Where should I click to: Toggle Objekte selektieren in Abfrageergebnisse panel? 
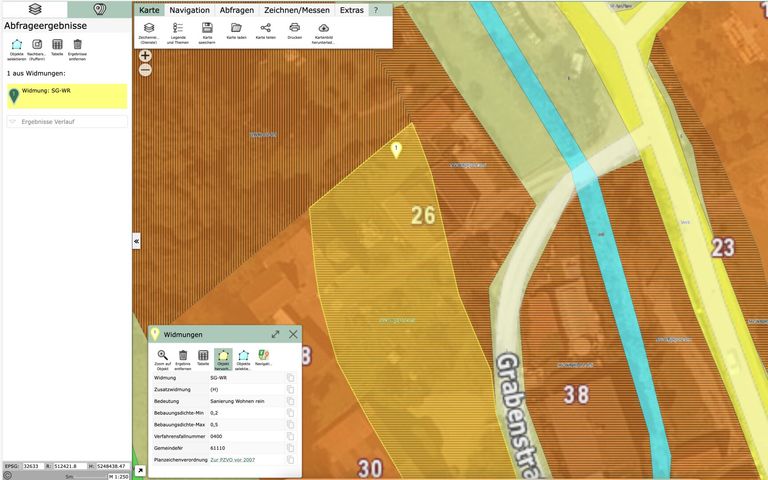(x=16, y=48)
